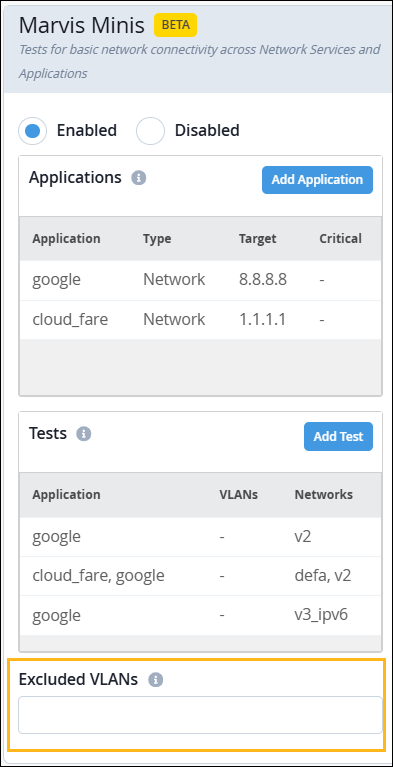Click the BETA badge next to Marvis Minis

175,25
